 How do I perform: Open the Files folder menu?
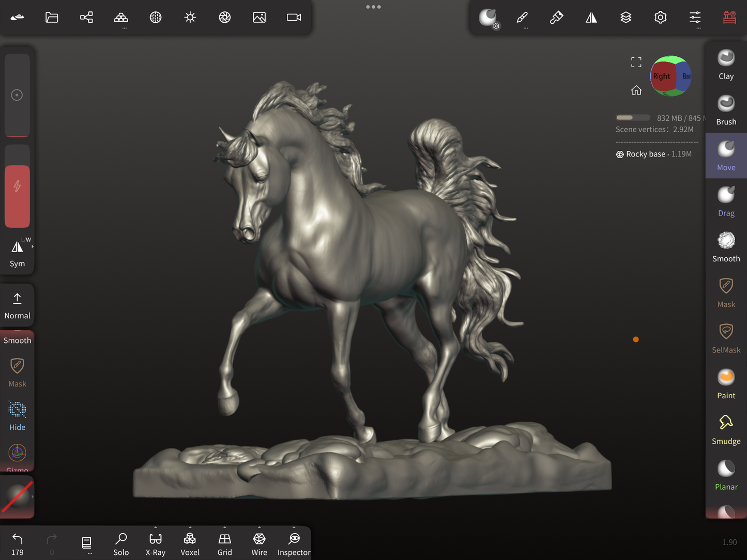coord(52,18)
